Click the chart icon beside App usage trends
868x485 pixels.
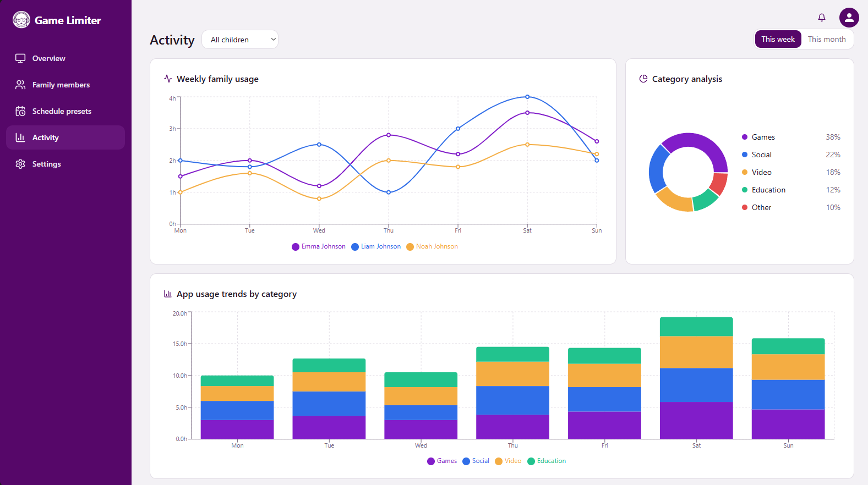pos(168,294)
